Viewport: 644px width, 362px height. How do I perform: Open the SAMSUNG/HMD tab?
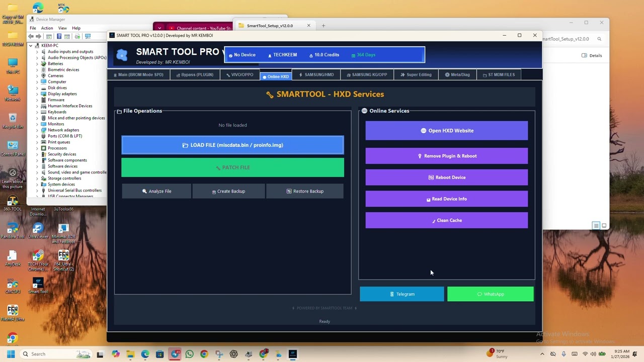coord(316,75)
